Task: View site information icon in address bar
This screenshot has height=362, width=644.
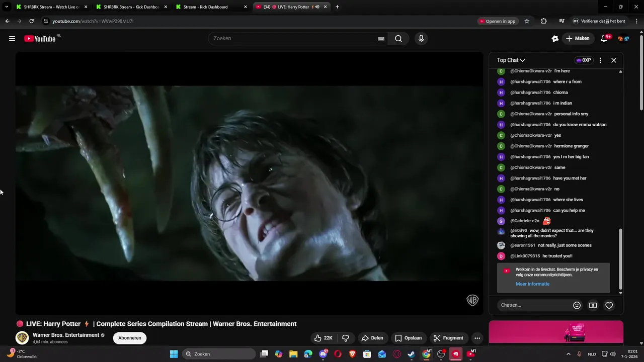Action: [x=46, y=21]
